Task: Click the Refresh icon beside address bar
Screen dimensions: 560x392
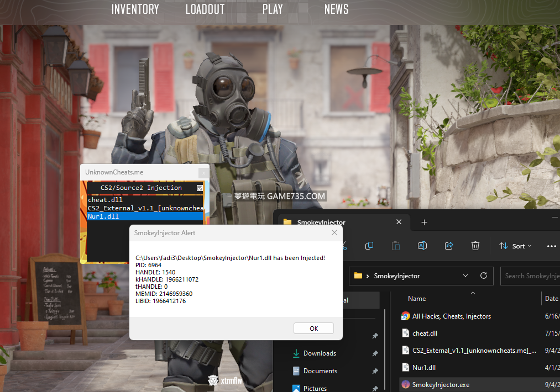Action: coord(484,276)
